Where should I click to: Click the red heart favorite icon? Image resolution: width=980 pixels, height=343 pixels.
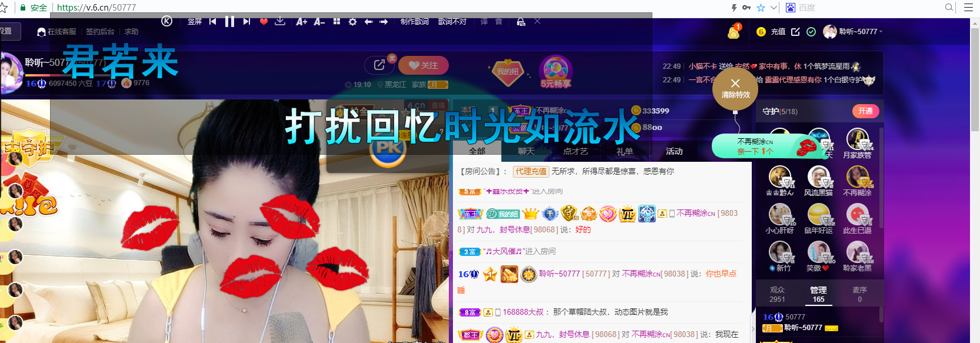pyautogui.click(x=264, y=22)
